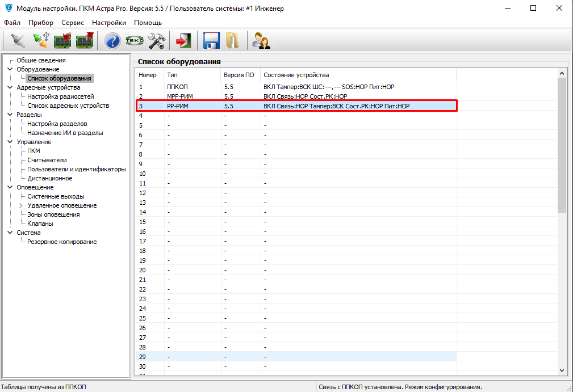573x392 pixels.
Task: Save using the blue floppy disk icon
Action: [211, 40]
